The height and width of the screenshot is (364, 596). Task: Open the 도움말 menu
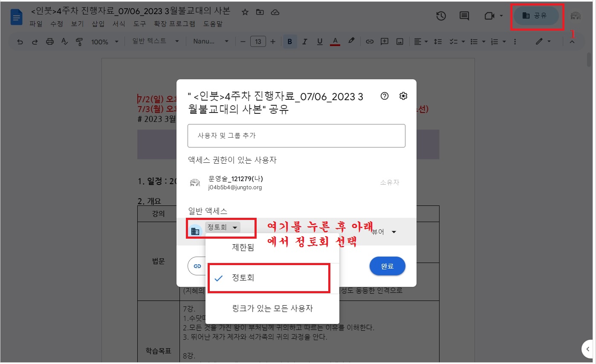[213, 24]
